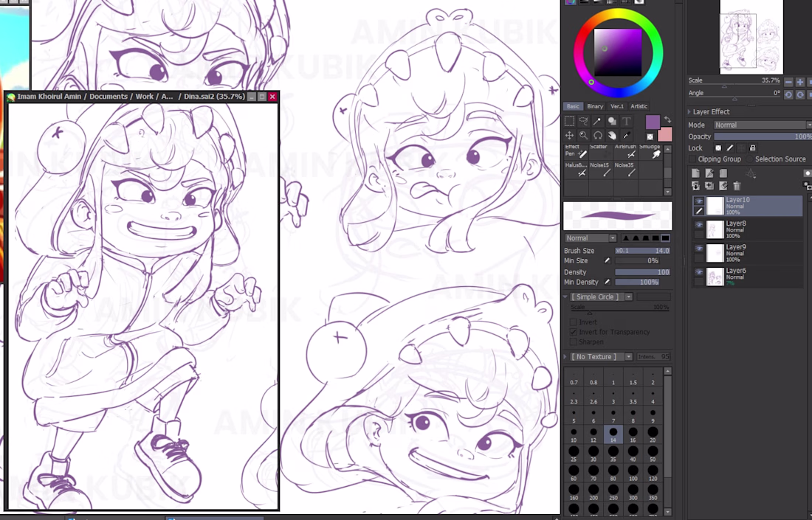Choose the Smudge tool
Screen dimensions: 812x520
[x=650, y=153]
